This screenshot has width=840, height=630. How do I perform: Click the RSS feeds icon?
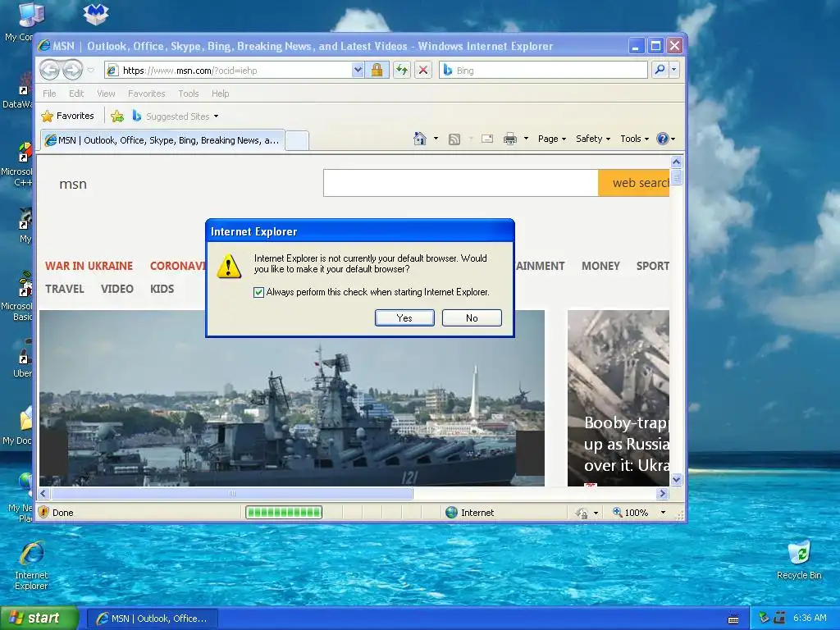(x=454, y=139)
